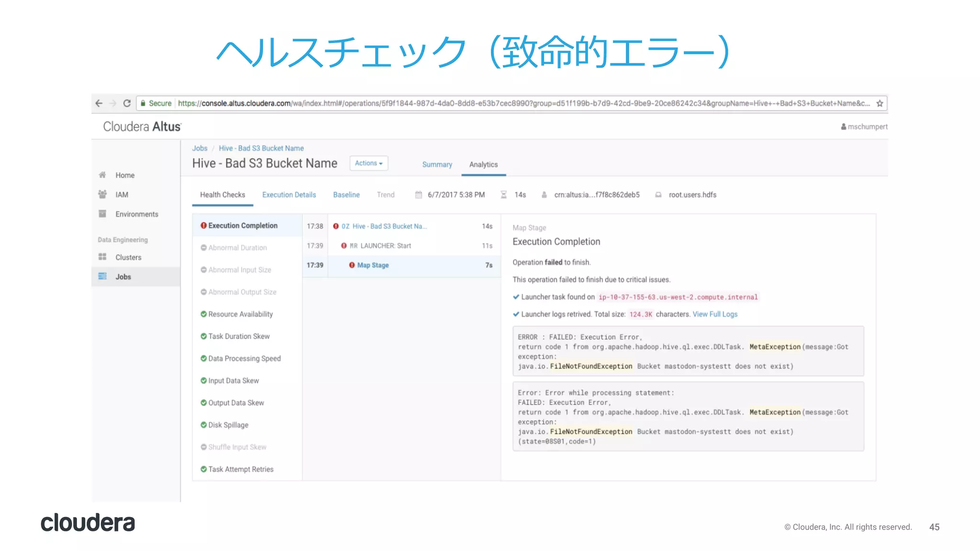Select Abnormal Input Size health check
Screen dimensions: 980x551
pyautogui.click(x=247, y=270)
